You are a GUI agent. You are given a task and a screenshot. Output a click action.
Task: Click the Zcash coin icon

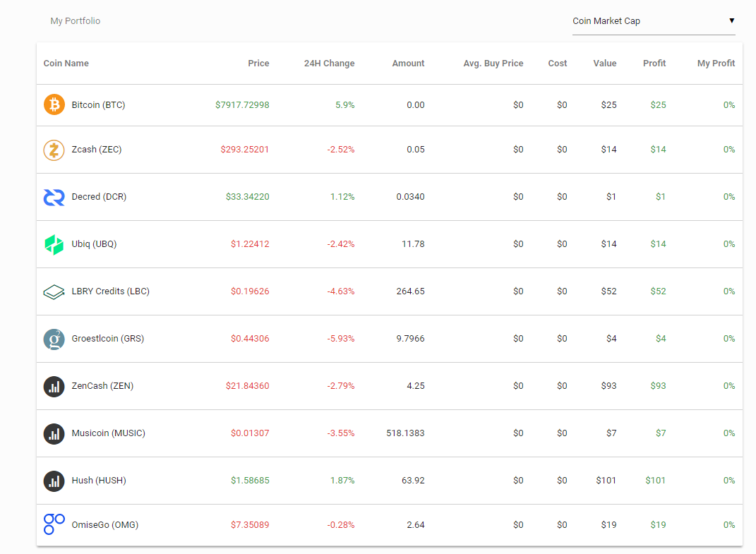54,150
